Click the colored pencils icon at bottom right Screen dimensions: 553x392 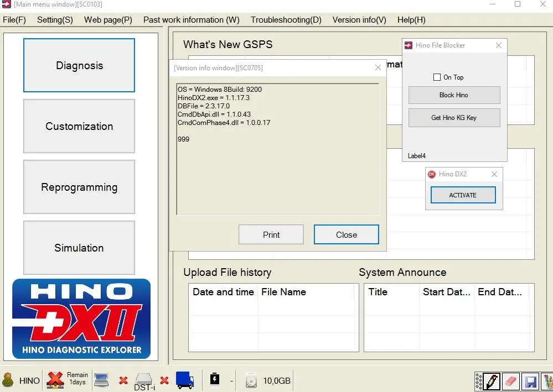point(547,381)
